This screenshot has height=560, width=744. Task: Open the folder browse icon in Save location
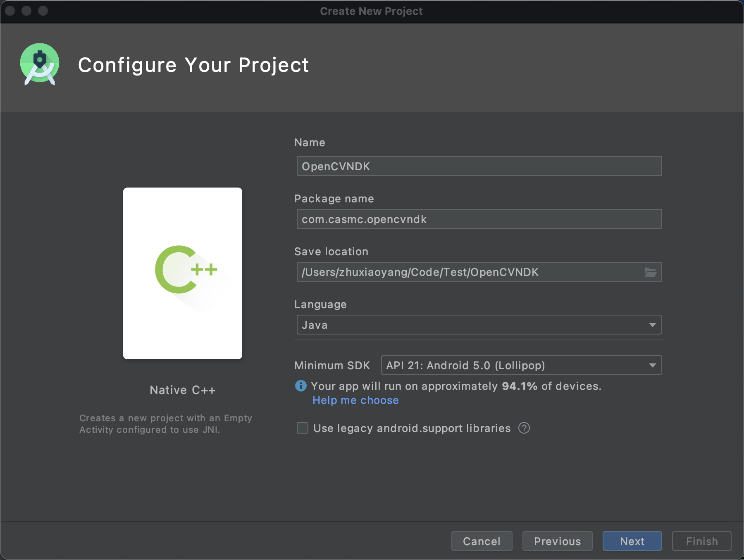tap(651, 272)
